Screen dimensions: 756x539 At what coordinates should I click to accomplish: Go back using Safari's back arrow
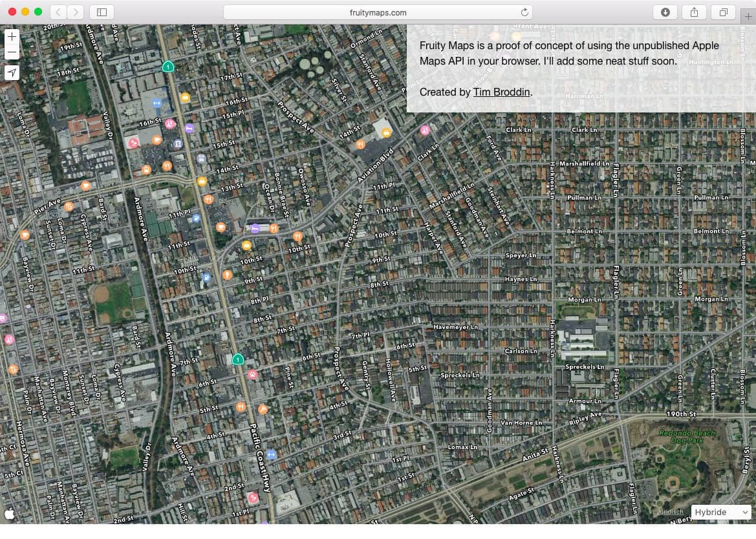[58, 12]
